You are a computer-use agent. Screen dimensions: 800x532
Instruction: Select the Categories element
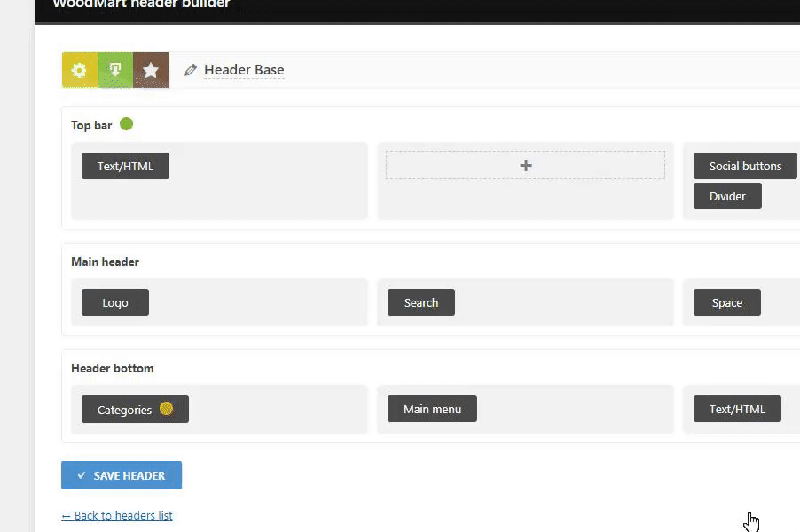tap(135, 409)
